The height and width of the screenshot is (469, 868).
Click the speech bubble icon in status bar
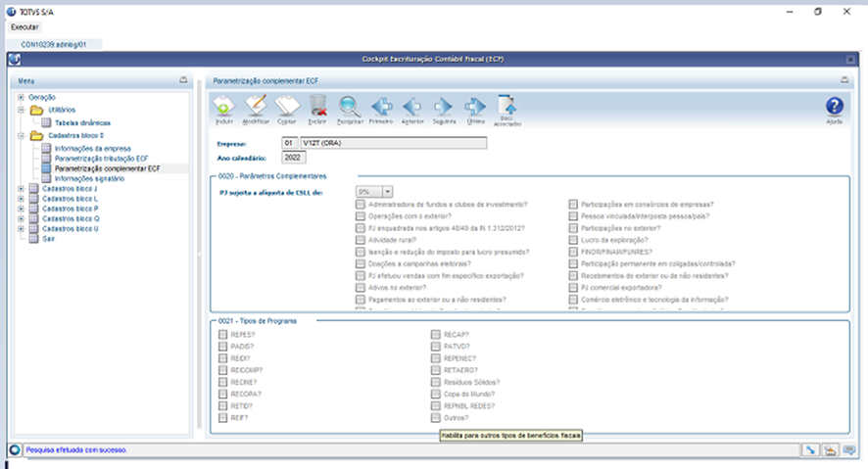pyautogui.click(x=849, y=450)
